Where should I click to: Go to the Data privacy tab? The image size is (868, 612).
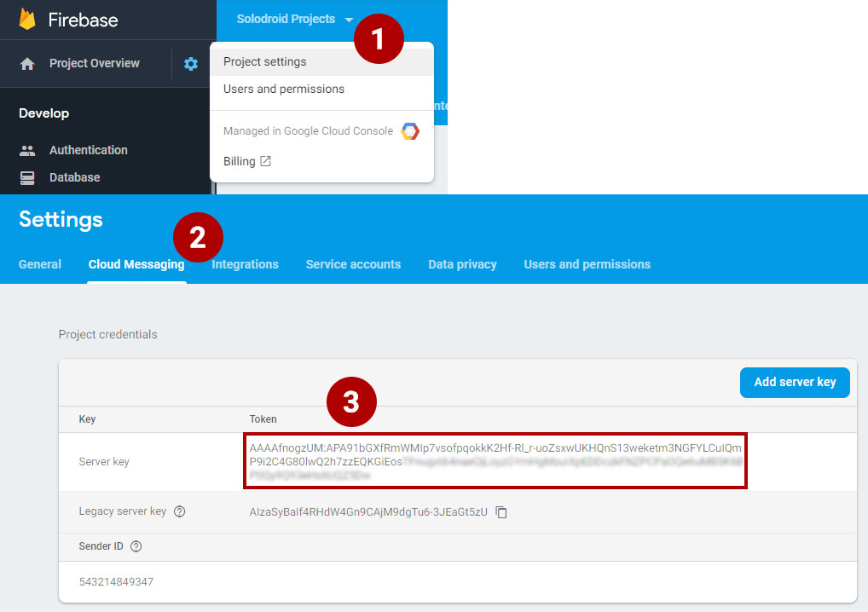pos(462,264)
